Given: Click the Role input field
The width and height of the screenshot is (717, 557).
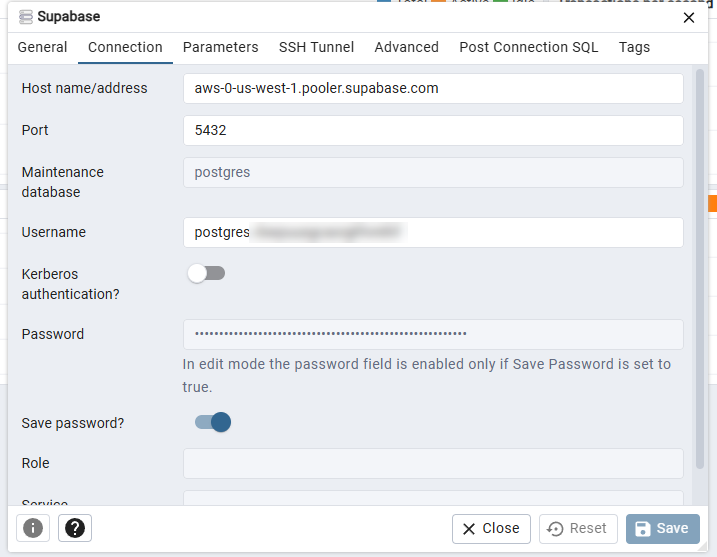Looking at the screenshot, I should 433,463.
